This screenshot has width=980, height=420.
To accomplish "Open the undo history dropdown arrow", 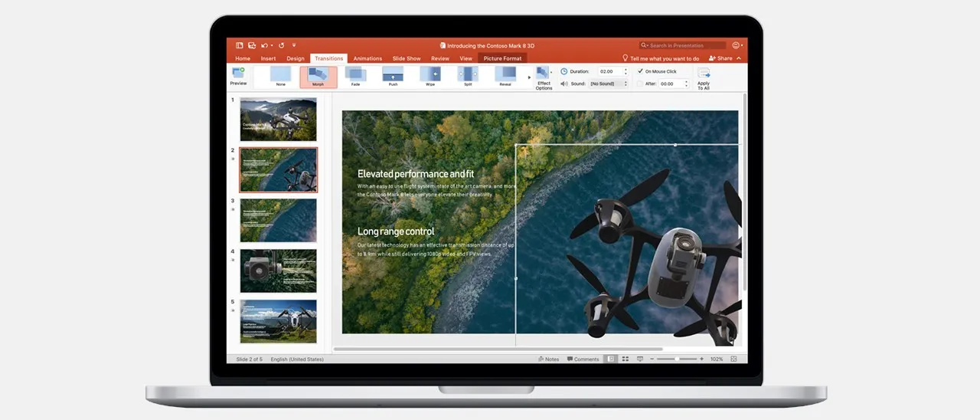I will [271, 45].
